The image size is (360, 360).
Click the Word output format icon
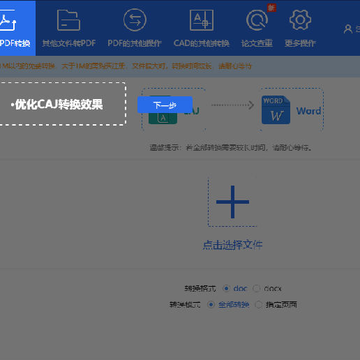point(275,110)
